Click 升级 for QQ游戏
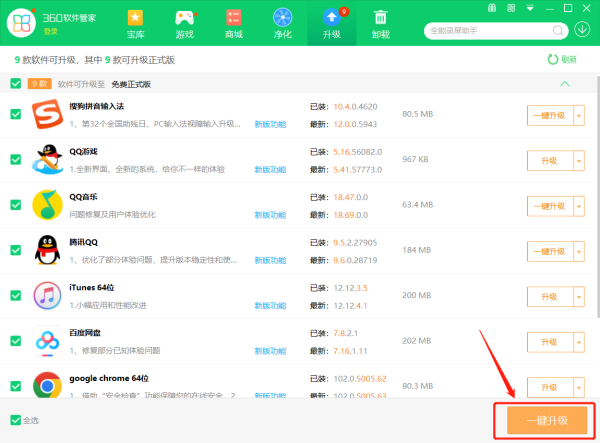 (x=550, y=161)
